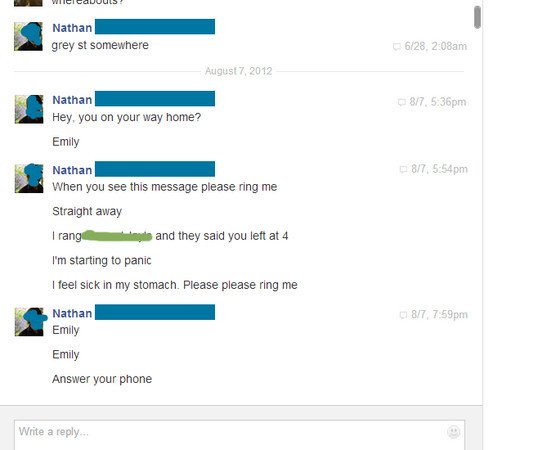The width and height of the screenshot is (538, 450).
Task: Click the emoticon smiley in reply box
Action: coord(453,432)
